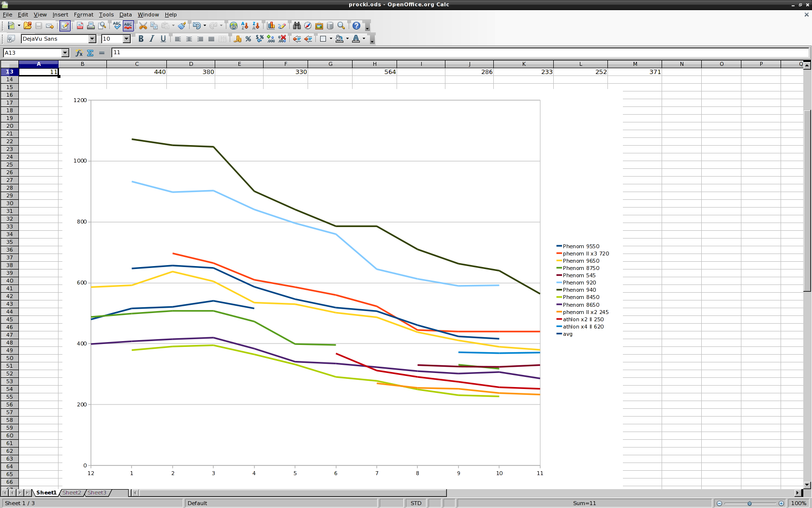Click the Sort Ascending icon
This screenshot has height=508, width=812.
(245, 26)
